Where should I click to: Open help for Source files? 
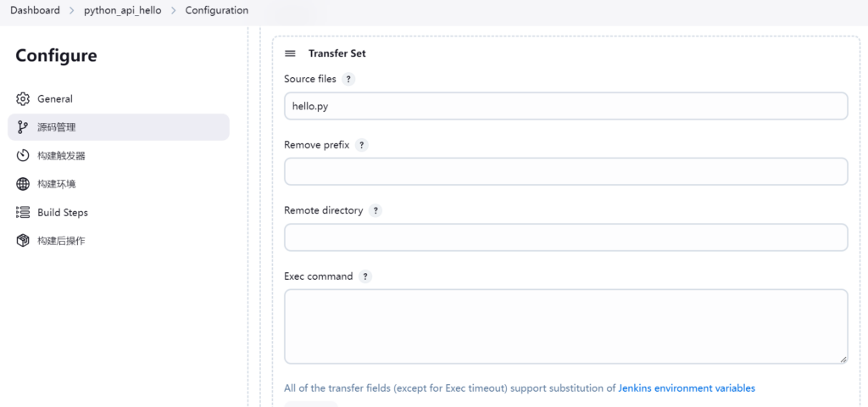(x=348, y=79)
